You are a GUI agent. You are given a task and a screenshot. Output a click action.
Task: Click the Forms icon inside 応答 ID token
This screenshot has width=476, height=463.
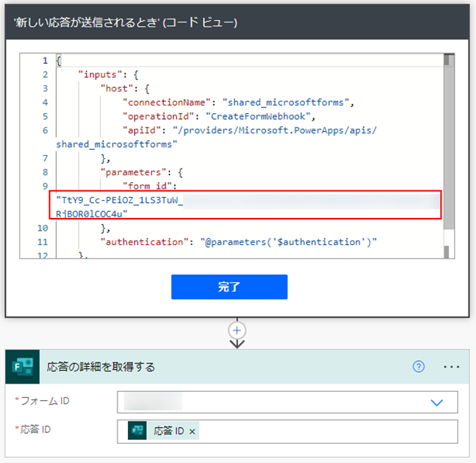[x=137, y=431]
